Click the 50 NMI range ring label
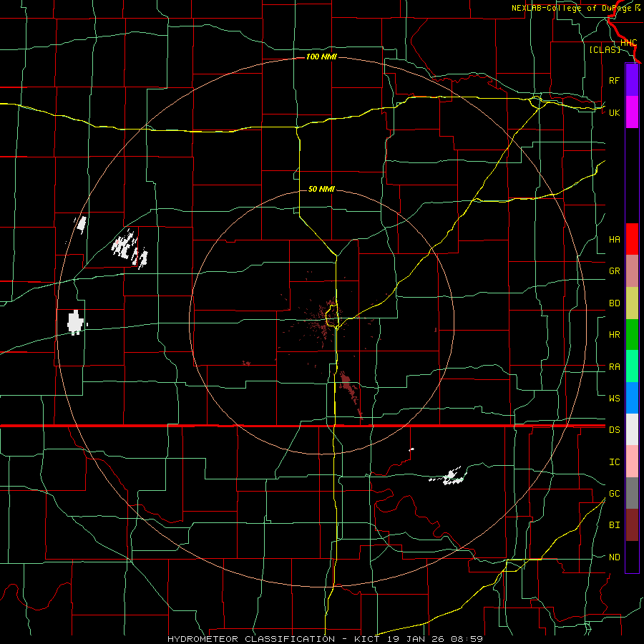Viewport: 644px width, 644px height. click(x=321, y=189)
